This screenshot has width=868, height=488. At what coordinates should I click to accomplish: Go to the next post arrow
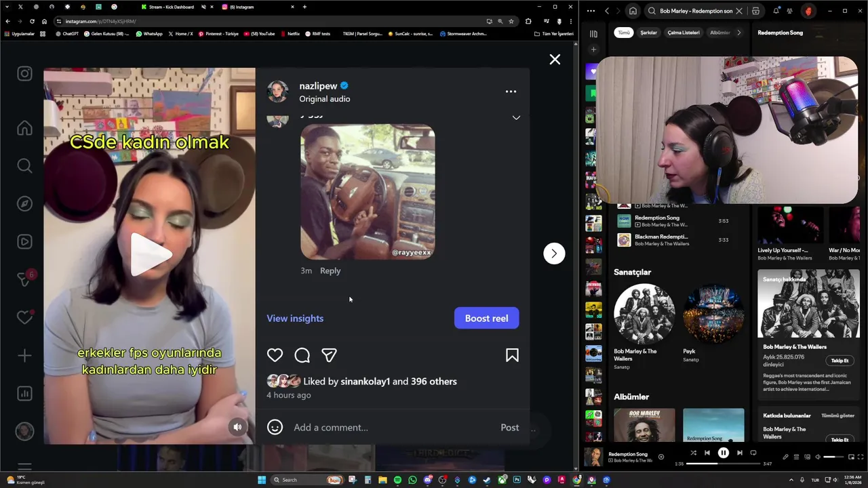554,253
